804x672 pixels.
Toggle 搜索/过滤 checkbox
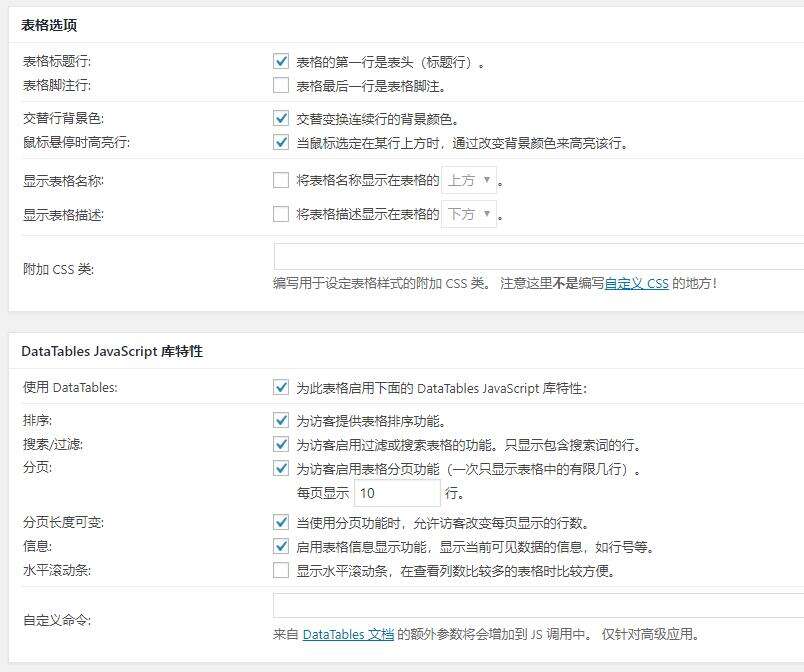point(281,444)
